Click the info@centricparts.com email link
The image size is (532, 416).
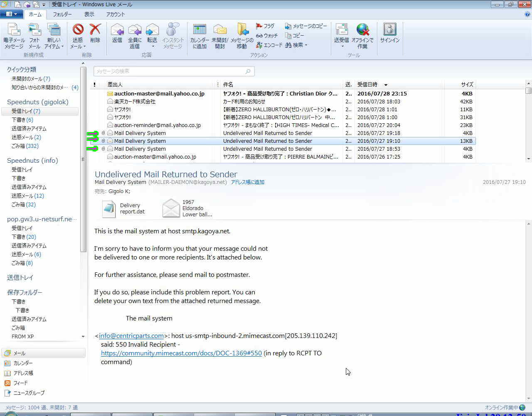(131, 336)
